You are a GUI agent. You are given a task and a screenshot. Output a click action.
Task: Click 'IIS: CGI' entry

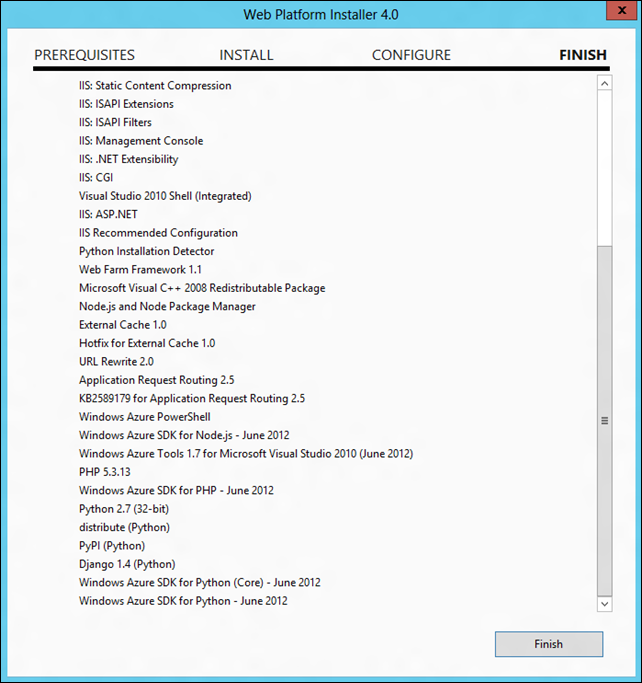tap(96, 177)
